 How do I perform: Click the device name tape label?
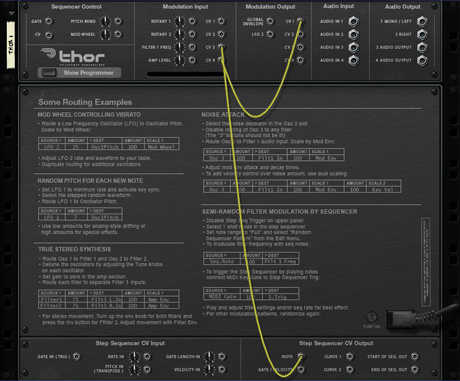(11, 45)
